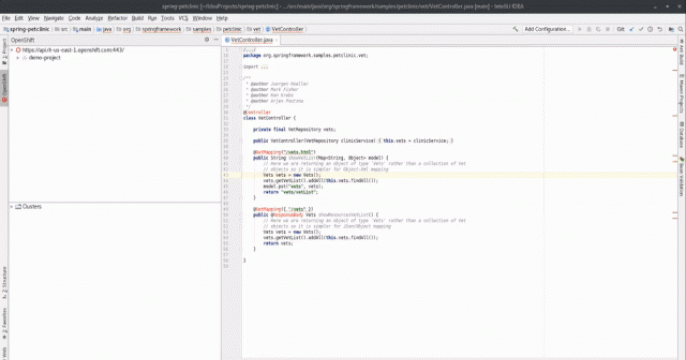Screen dimensions: 686x360
Task: Click the Git Revert undo arrow icon
Action: pos(660,29)
